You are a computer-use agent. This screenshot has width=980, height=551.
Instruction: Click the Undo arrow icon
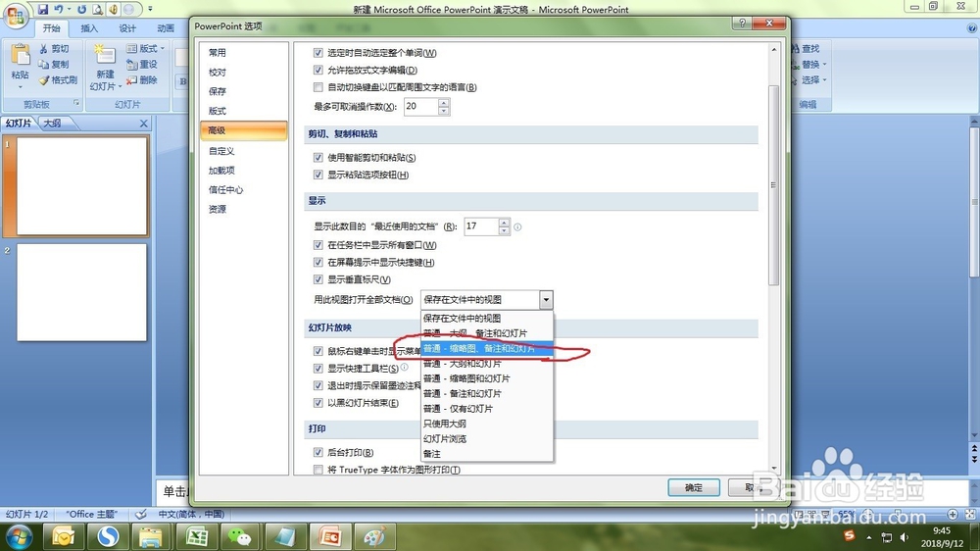(x=58, y=10)
